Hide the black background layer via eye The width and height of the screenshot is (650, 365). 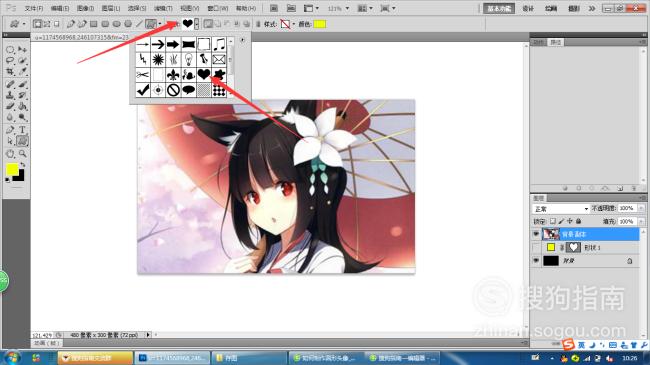click(x=536, y=261)
